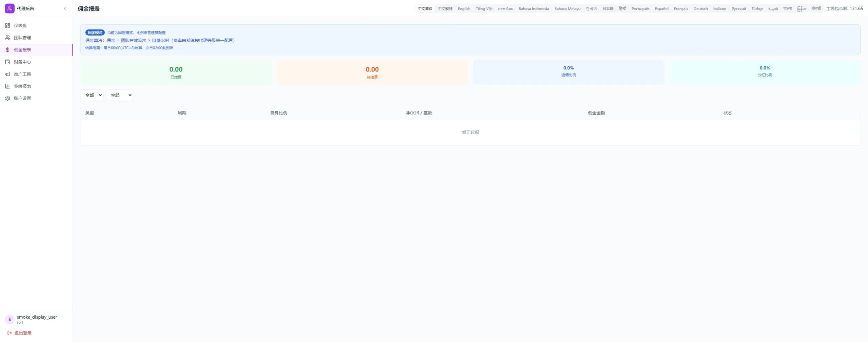Click the 佣金金额 column header
Screen dimensions: 868x342
[596, 113]
